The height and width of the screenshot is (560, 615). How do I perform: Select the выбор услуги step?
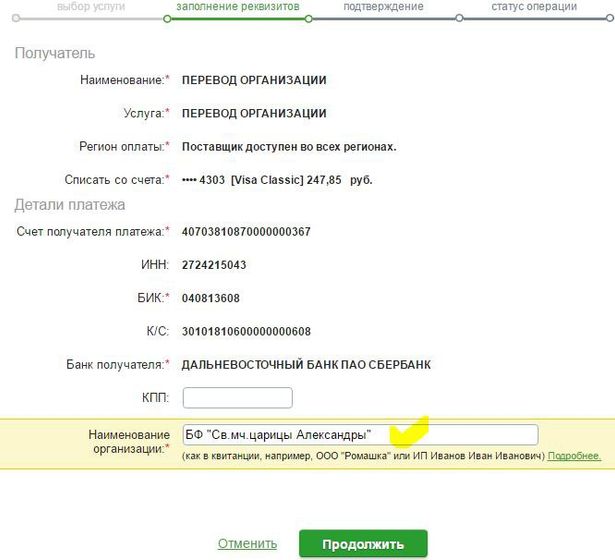[x=91, y=7]
